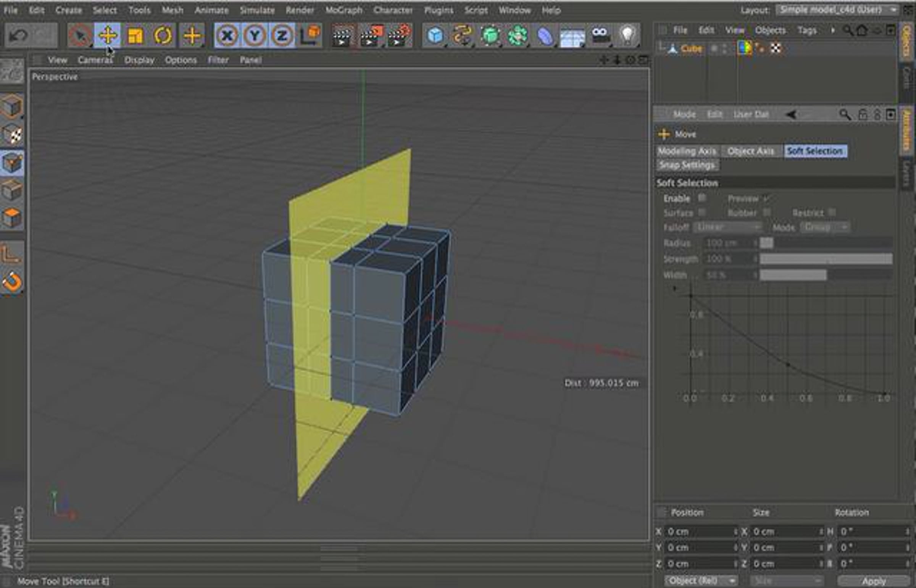Open the Attributes side tab
This screenshot has width=916, height=588.
(x=906, y=130)
